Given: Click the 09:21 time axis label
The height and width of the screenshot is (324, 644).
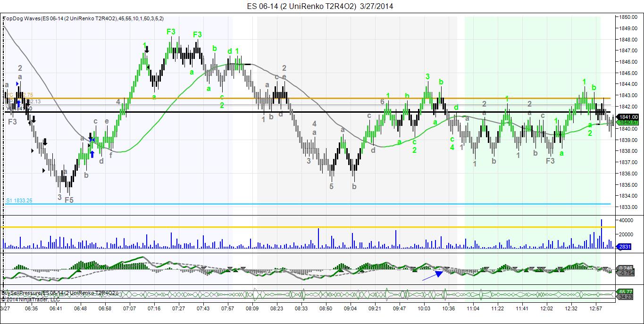Looking at the screenshot, I should pos(375,308).
